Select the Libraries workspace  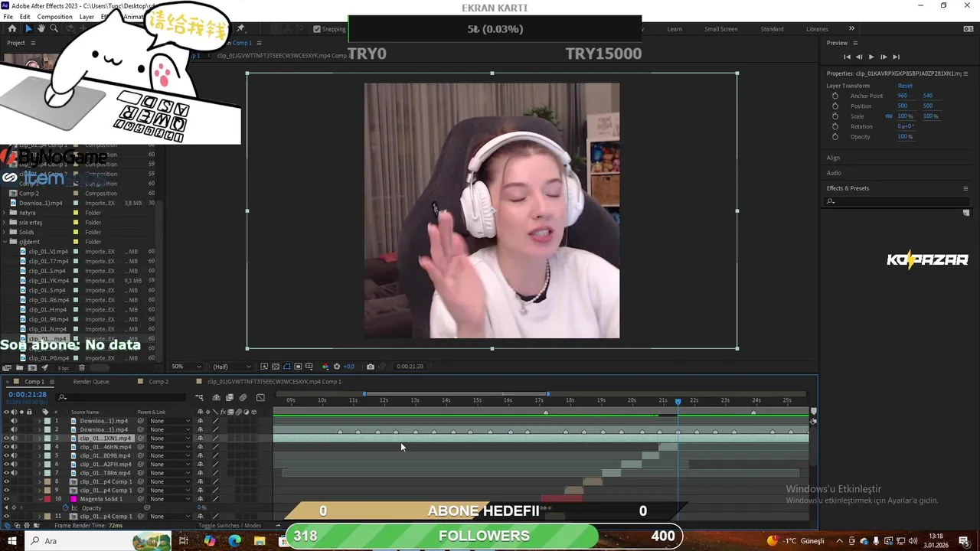coord(817,29)
